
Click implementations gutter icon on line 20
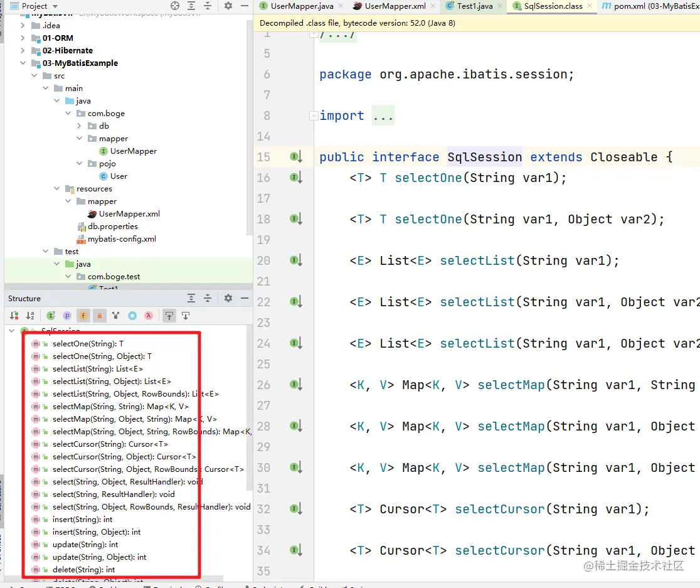pyautogui.click(x=296, y=260)
